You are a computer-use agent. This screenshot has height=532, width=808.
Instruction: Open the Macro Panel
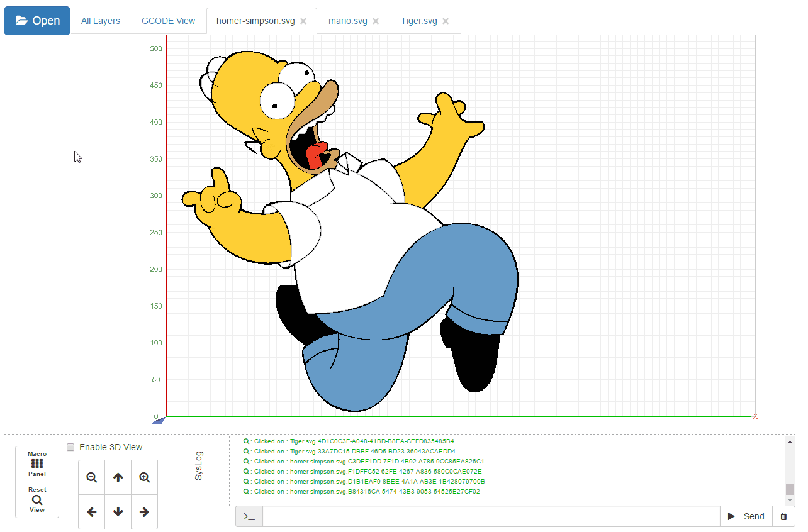pyautogui.click(x=37, y=463)
